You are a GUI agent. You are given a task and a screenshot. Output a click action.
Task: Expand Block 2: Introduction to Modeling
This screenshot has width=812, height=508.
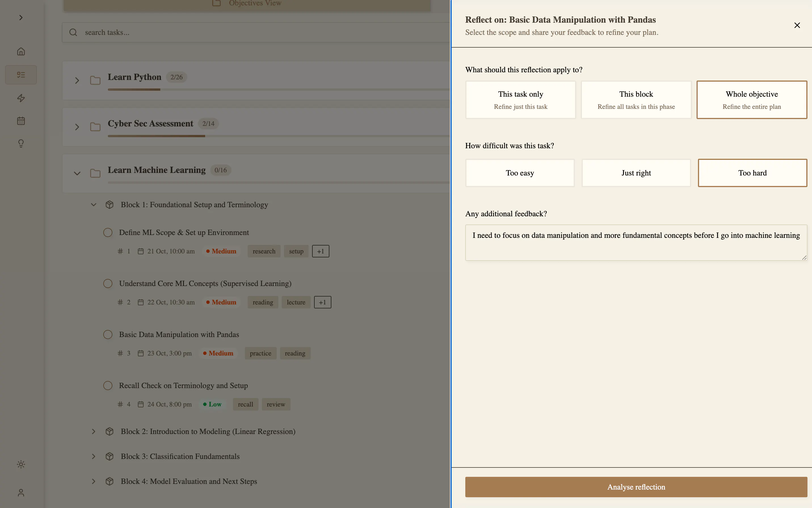pyautogui.click(x=93, y=431)
